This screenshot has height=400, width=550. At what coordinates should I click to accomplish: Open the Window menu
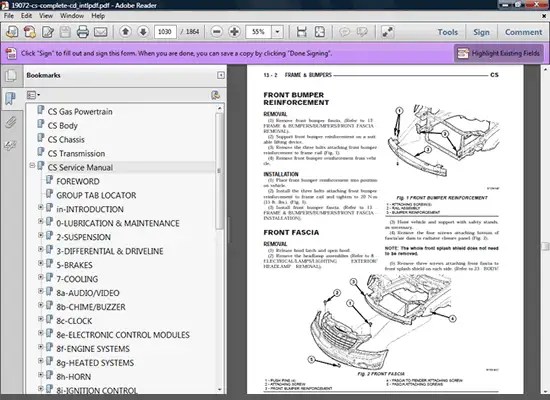click(72, 16)
